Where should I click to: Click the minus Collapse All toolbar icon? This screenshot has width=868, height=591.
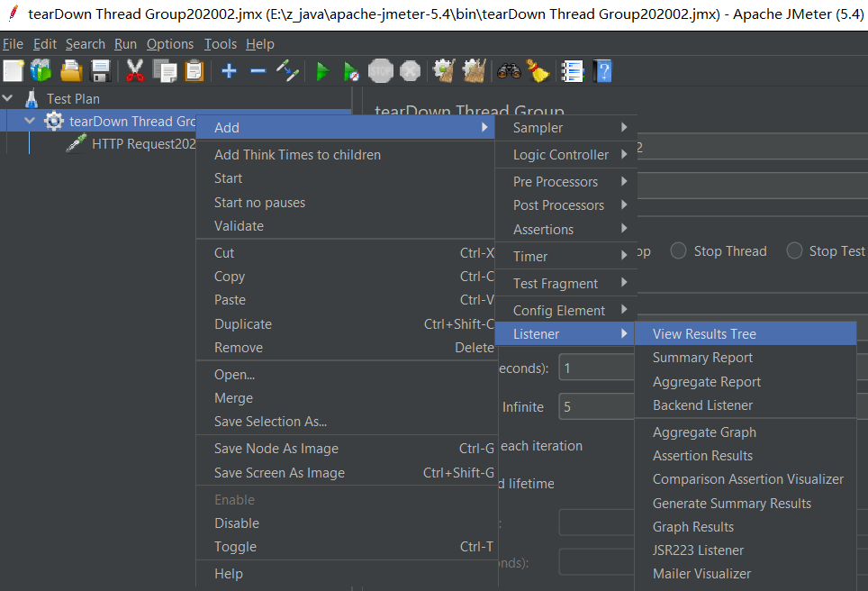point(258,71)
